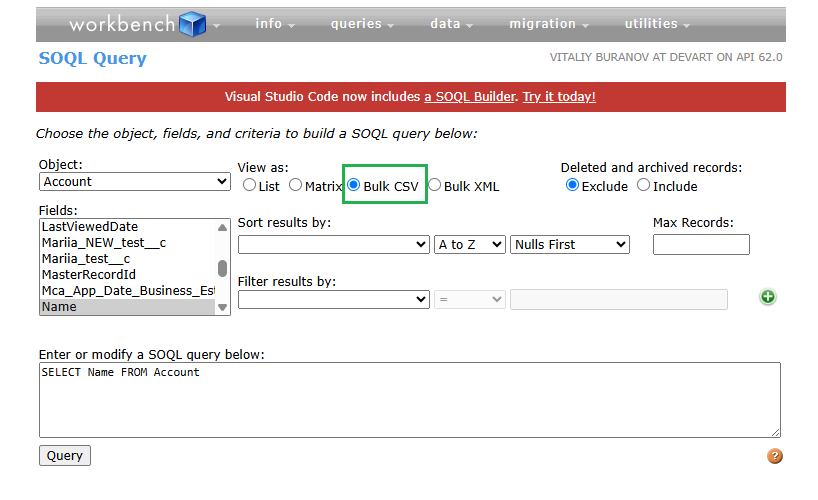Add a filter row with green plus icon

coord(768,297)
